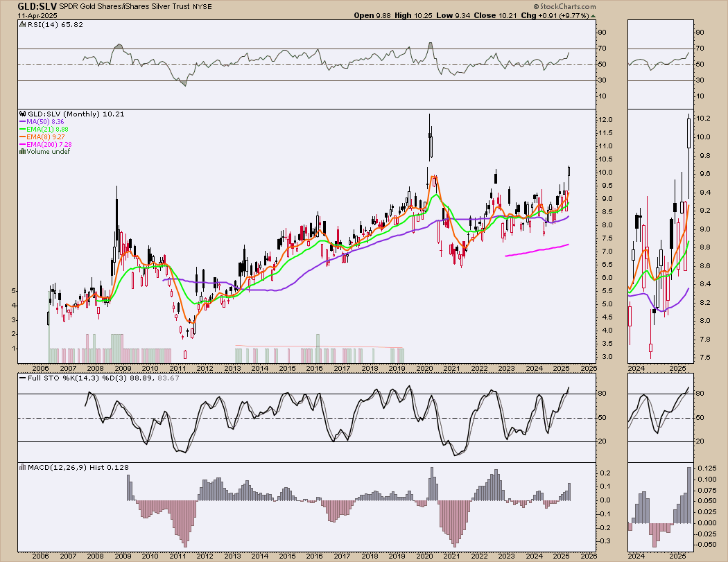This screenshot has width=728, height=562.
Task: Click the candlestick icon beside GLD:SLV (Monthly)
Action: [x=22, y=114]
